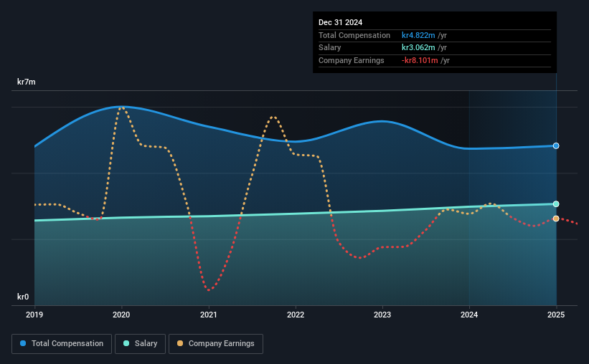Click the kr0 y-axis label

pos(23,297)
